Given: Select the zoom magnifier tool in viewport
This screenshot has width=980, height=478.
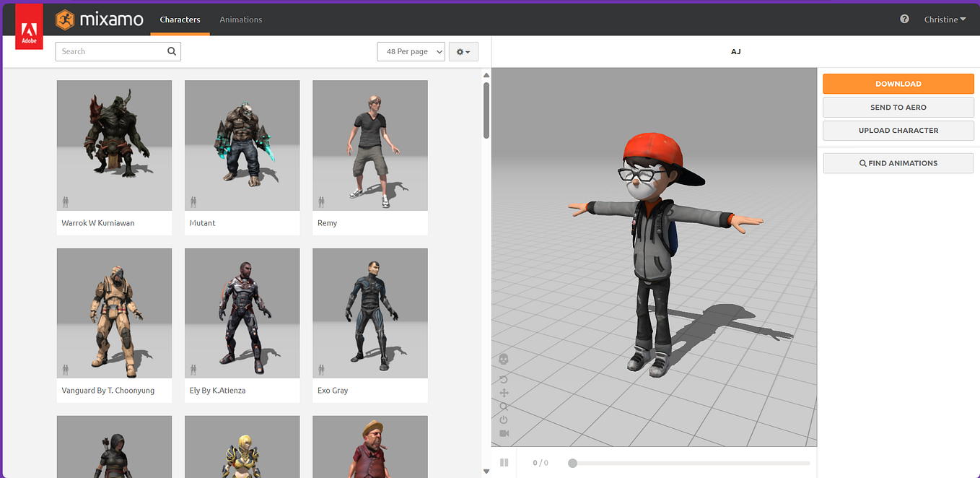Looking at the screenshot, I should pyautogui.click(x=503, y=407).
